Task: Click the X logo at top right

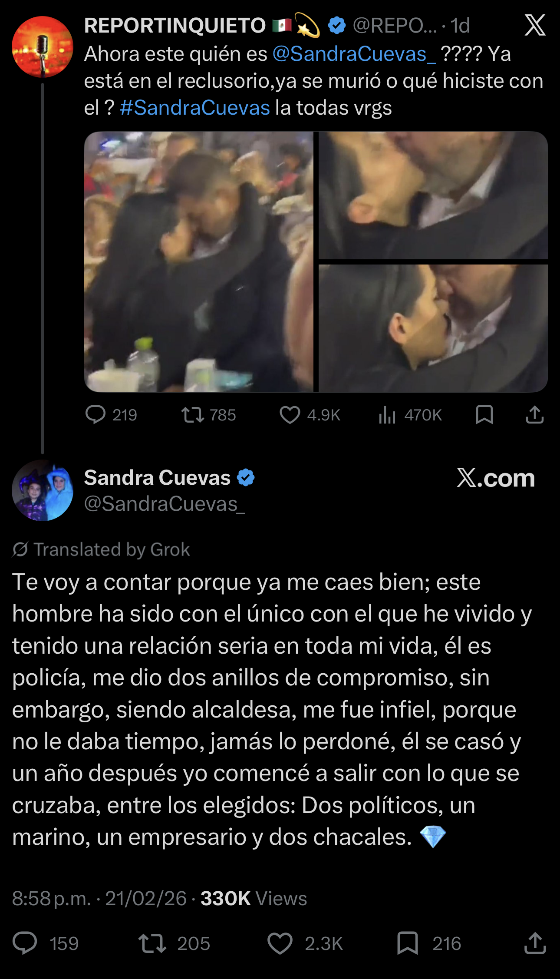Action: coord(535,25)
